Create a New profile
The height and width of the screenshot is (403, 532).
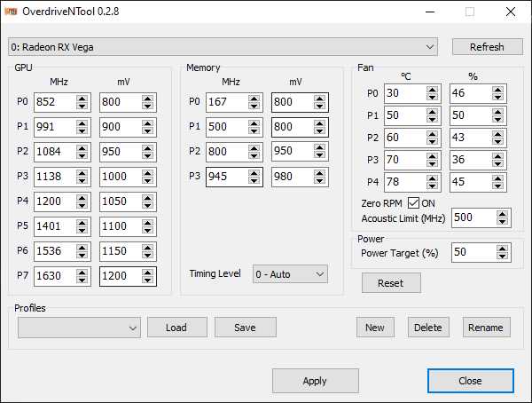[374, 328]
